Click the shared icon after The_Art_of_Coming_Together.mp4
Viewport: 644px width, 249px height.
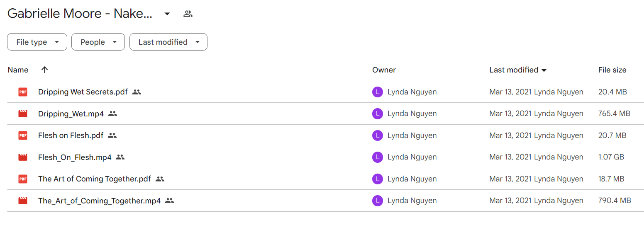coord(169,201)
